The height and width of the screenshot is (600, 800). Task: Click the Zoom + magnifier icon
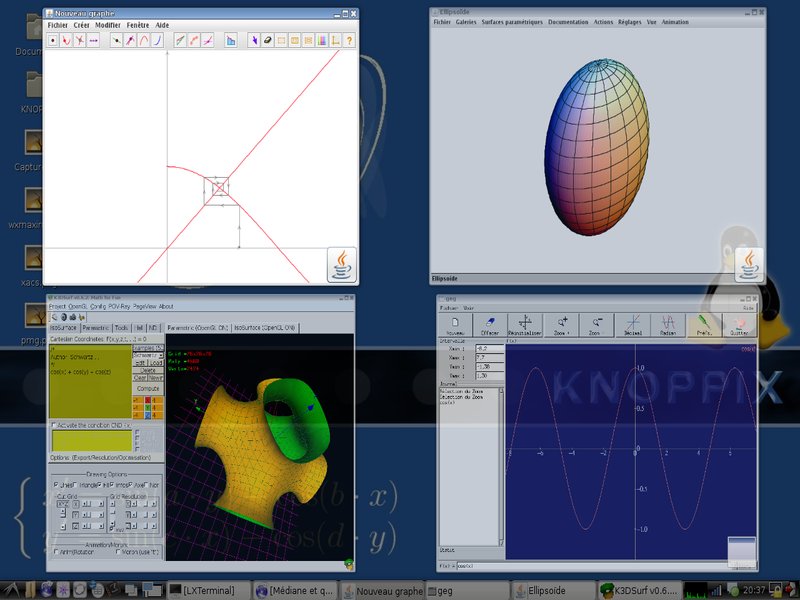[x=563, y=324]
